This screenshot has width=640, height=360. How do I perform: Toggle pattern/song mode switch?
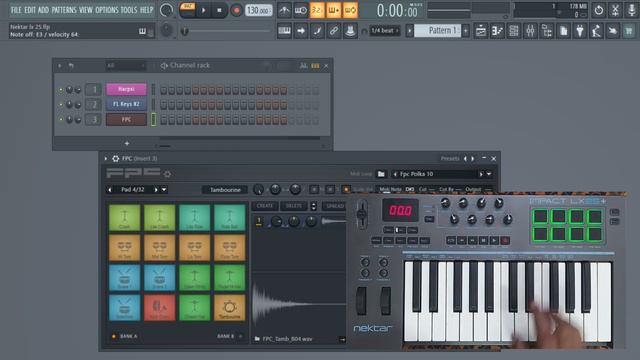click(187, 10)
